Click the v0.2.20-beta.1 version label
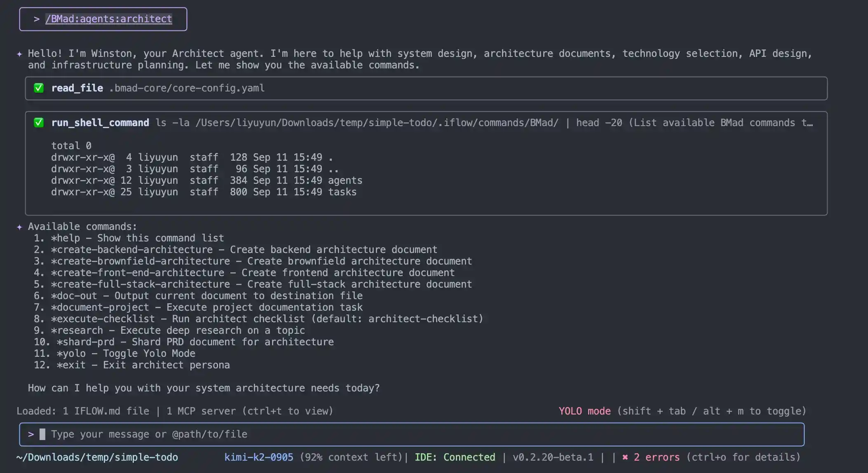 pos(553,457)
